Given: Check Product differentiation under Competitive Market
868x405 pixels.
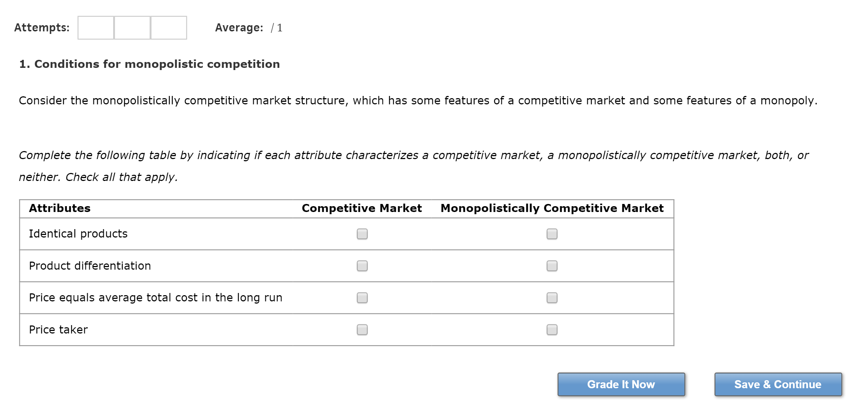Looking at the screenshot, I should pos(362,266).
